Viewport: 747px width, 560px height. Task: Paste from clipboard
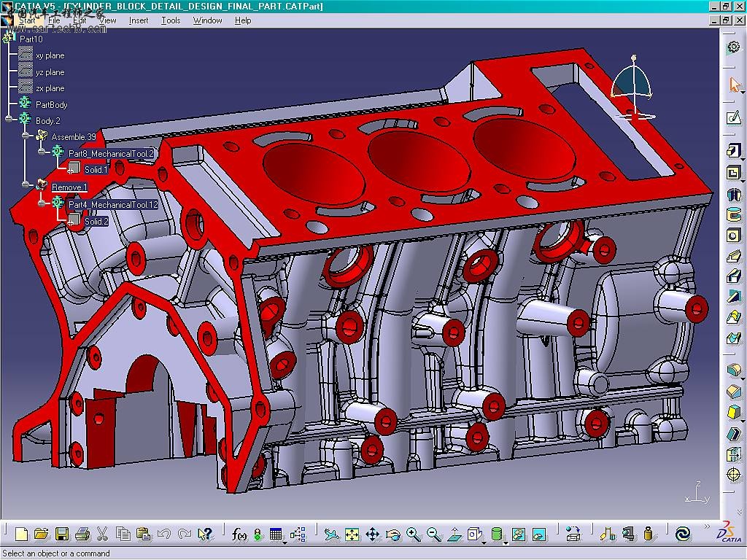143,534
